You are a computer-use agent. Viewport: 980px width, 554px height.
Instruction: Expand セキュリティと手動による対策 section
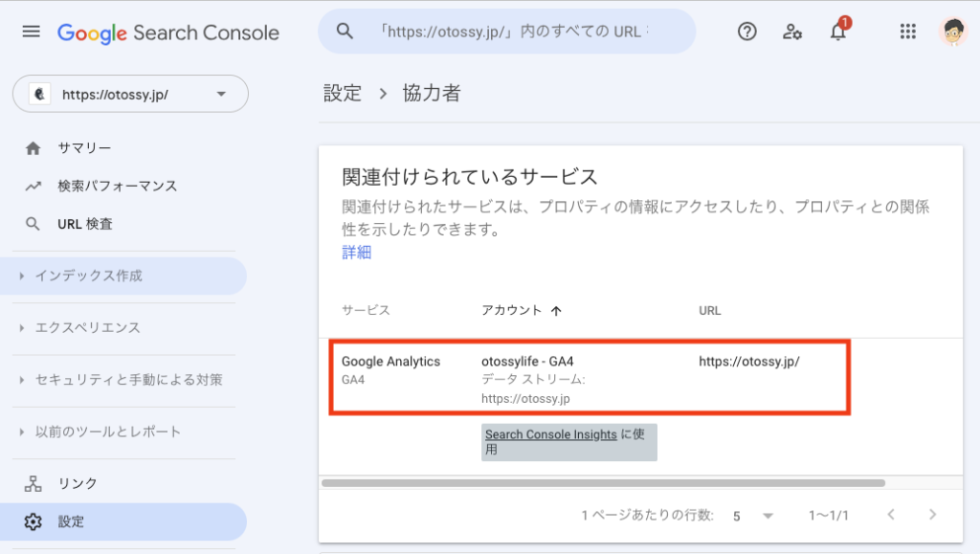pos(128,380)
